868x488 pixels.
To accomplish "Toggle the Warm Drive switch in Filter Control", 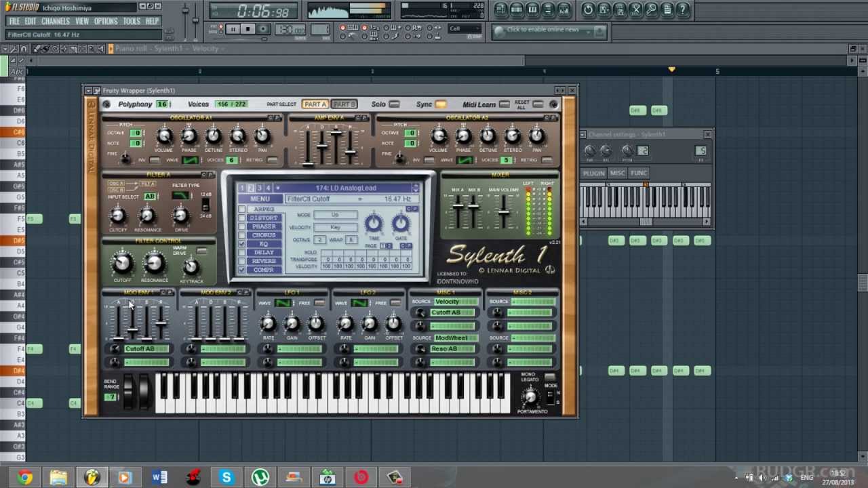I will [201, 251].
